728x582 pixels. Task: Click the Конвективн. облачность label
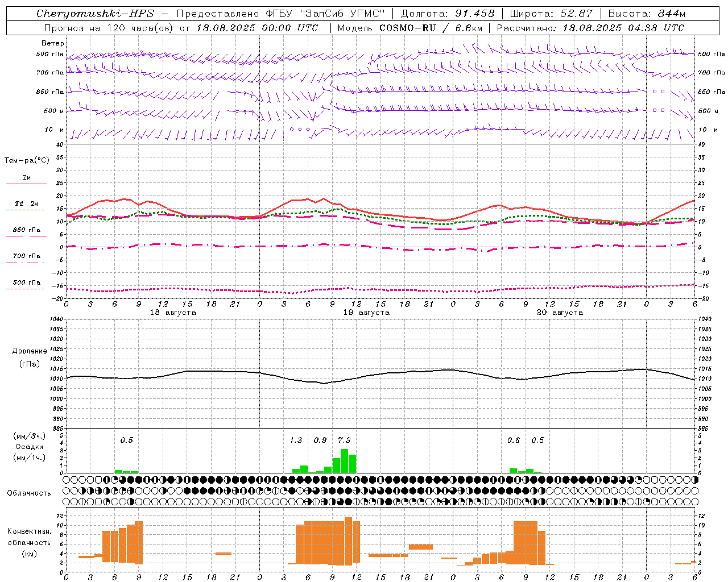(29, 537)
